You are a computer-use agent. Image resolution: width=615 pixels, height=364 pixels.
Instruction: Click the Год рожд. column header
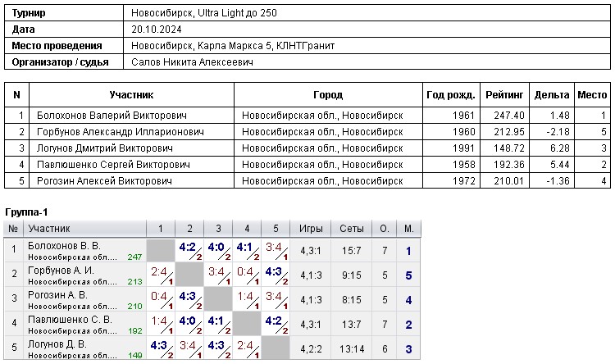pos(451,95)
